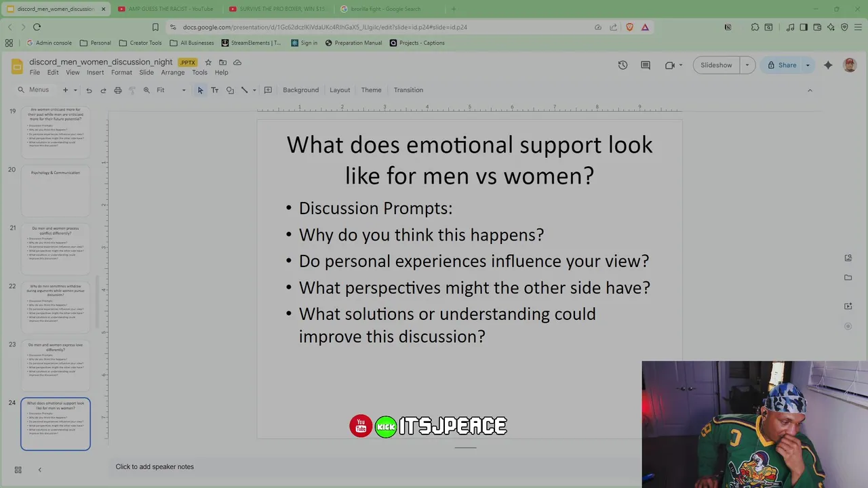This screenshot has height=488, width=868.
Task: Open the Creator Tools bookmark folder
Action: (141, 43)
